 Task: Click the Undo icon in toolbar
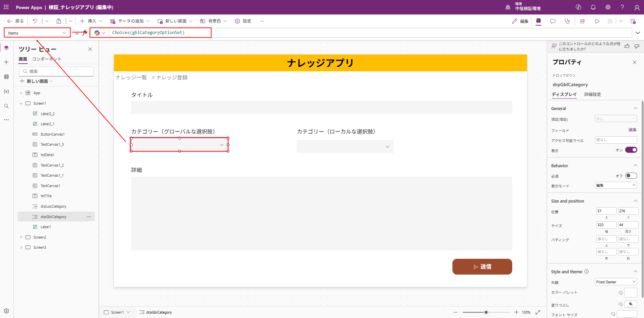[x=35, y=21]
